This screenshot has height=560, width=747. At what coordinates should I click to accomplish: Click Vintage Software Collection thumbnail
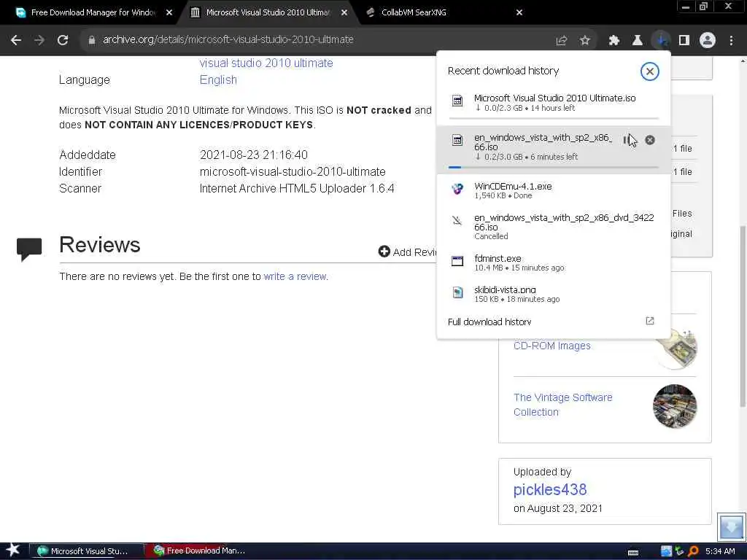point(675,406)
